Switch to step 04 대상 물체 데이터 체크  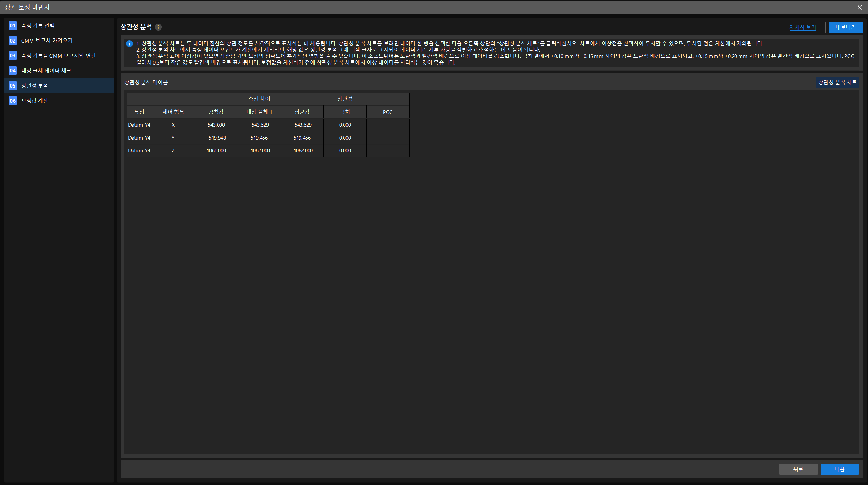[59, 71]
